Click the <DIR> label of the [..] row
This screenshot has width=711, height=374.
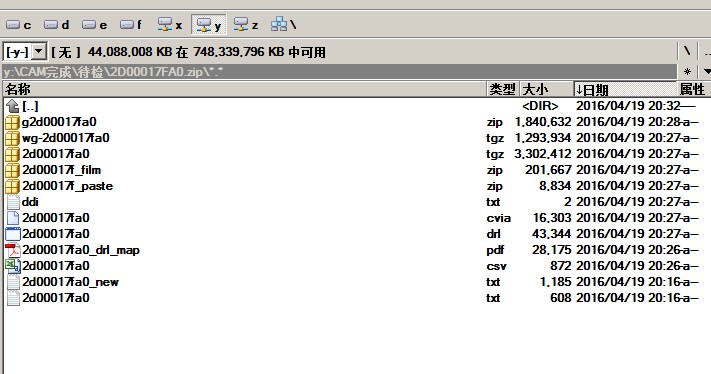click(540, 106)
